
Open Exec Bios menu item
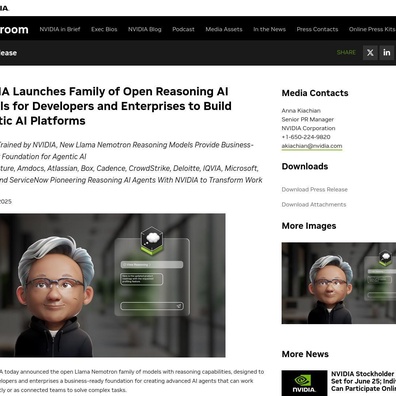(104, 29)
